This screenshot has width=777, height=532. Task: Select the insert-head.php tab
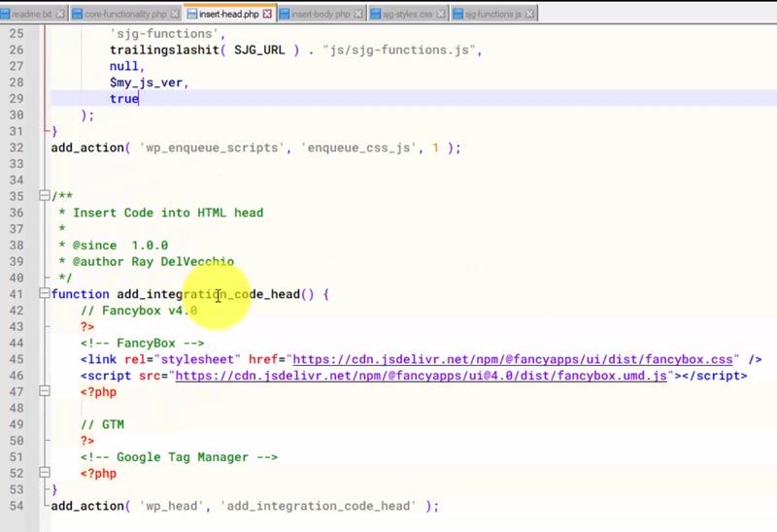230,14
